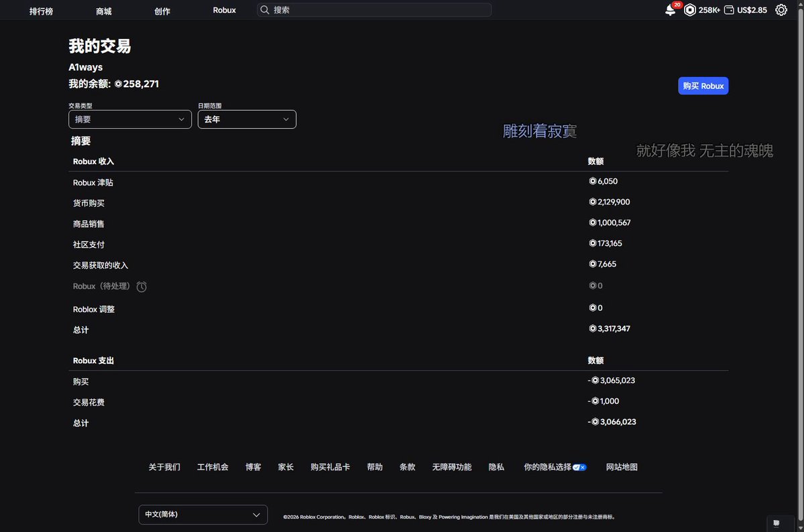Screen dimensions: 804x532
Task: Open the 网站地图 footer link
Action: (x=622, y=467)
